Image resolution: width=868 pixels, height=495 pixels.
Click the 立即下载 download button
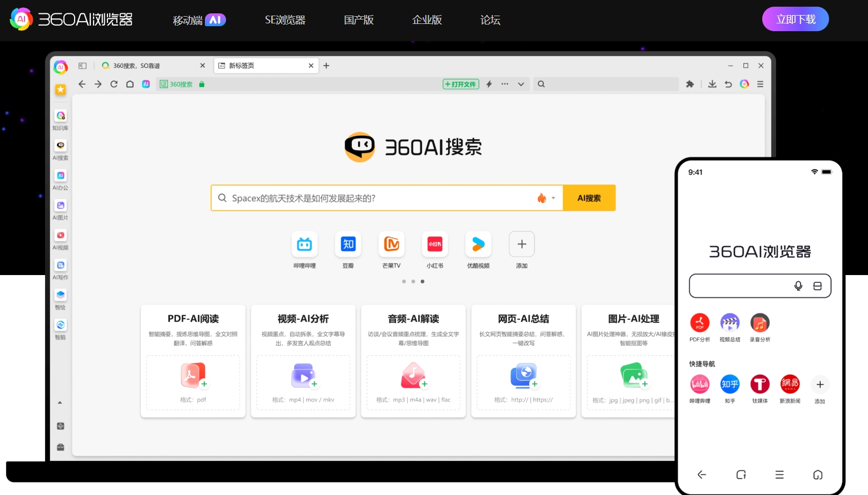click(795, 19)
